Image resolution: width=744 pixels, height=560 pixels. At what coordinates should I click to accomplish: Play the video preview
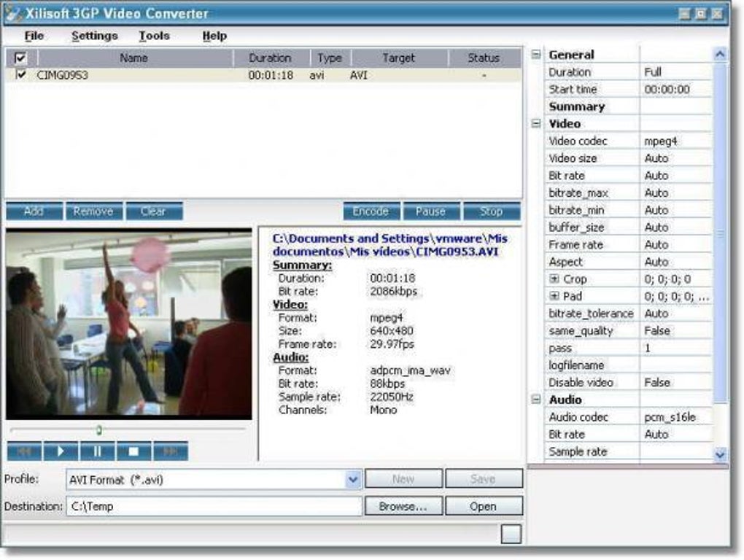pyautogui.click(x=61, y=451)
